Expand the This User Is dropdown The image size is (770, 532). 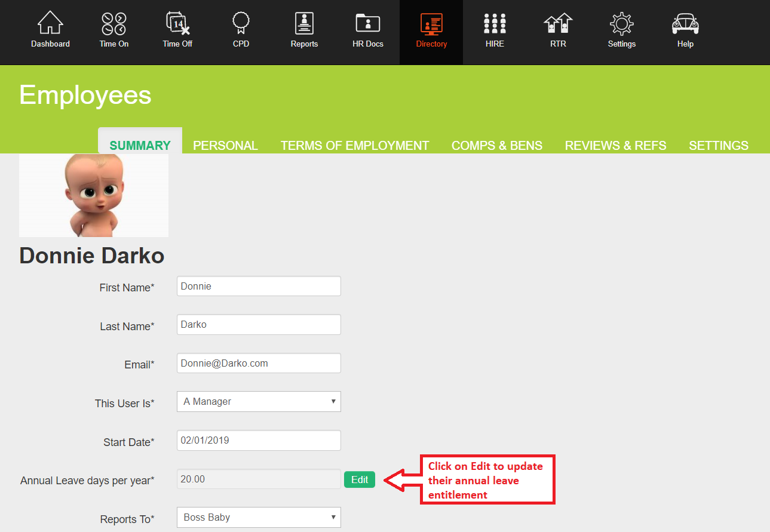(x=259, y=402)
